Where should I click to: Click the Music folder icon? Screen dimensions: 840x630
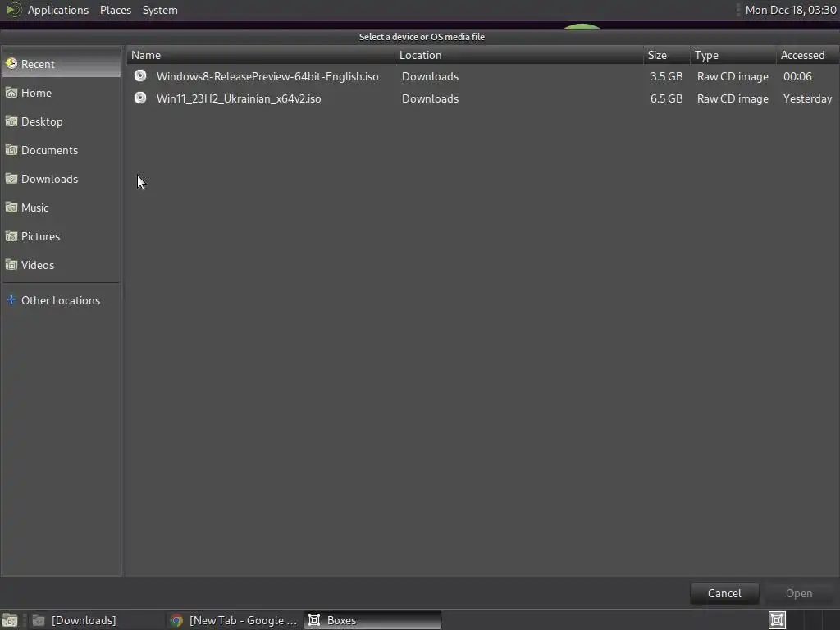[x=11, y=208]
